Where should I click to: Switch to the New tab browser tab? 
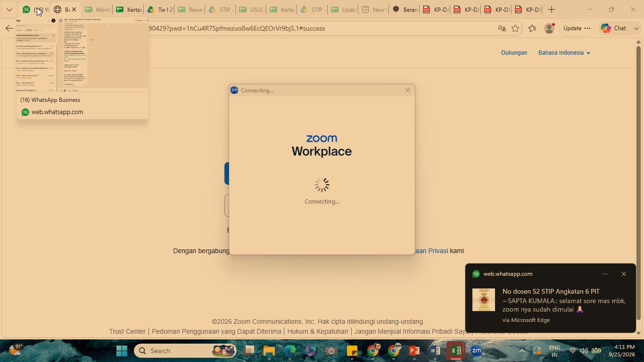[x=373, y=9]
